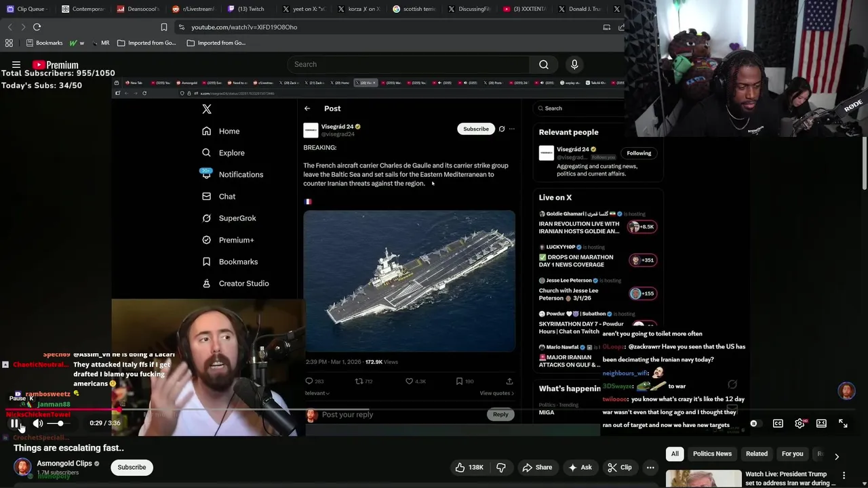
Task: Open the YouTube hamburger guide menu
Action: pyautogui.click(x=16, y=65)
